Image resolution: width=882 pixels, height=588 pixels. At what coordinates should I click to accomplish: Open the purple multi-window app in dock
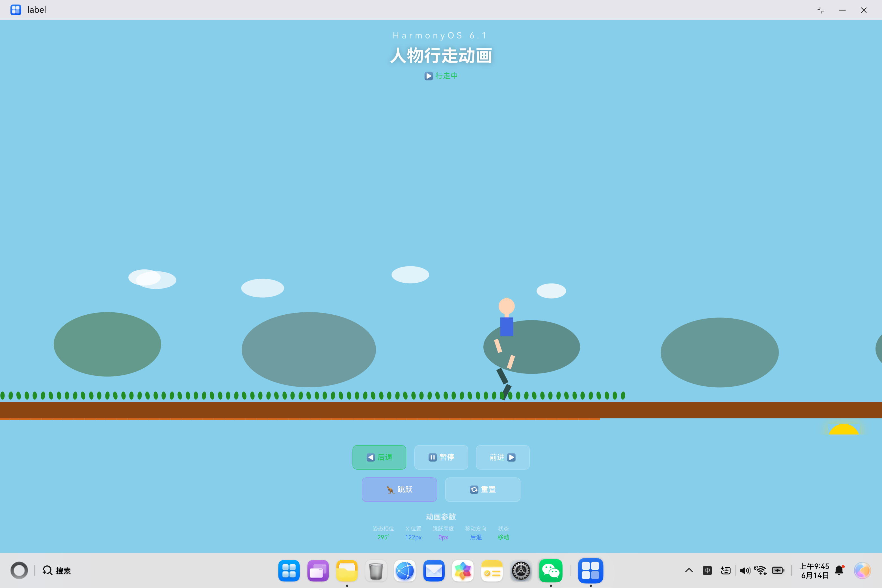click(318, 570)
